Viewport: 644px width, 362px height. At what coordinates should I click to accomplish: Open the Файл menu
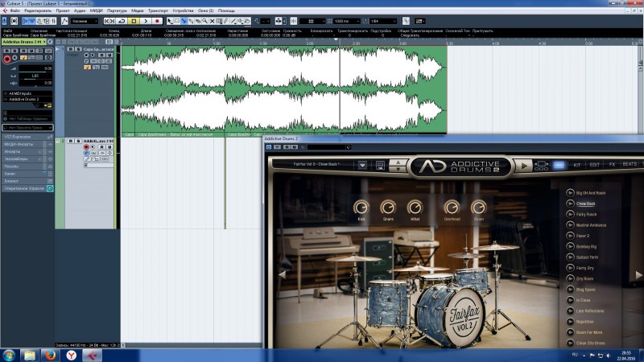pyautogui.click(x=14, y=10)
